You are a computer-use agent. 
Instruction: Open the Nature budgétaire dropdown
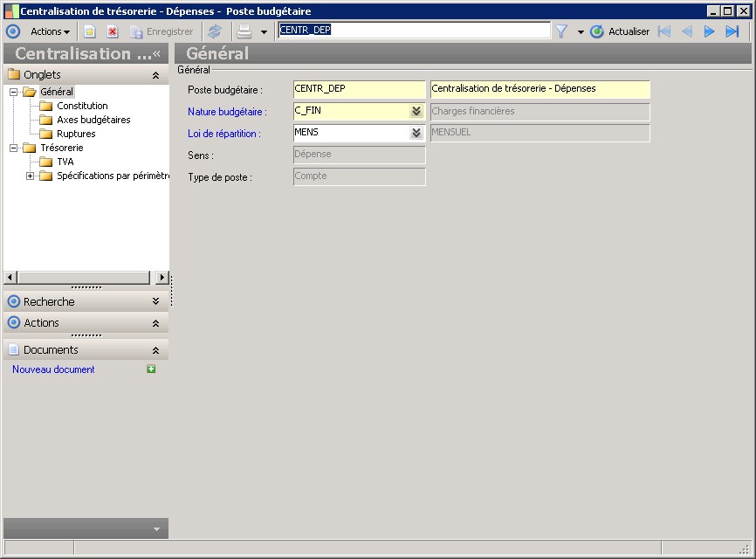[416, 111]
